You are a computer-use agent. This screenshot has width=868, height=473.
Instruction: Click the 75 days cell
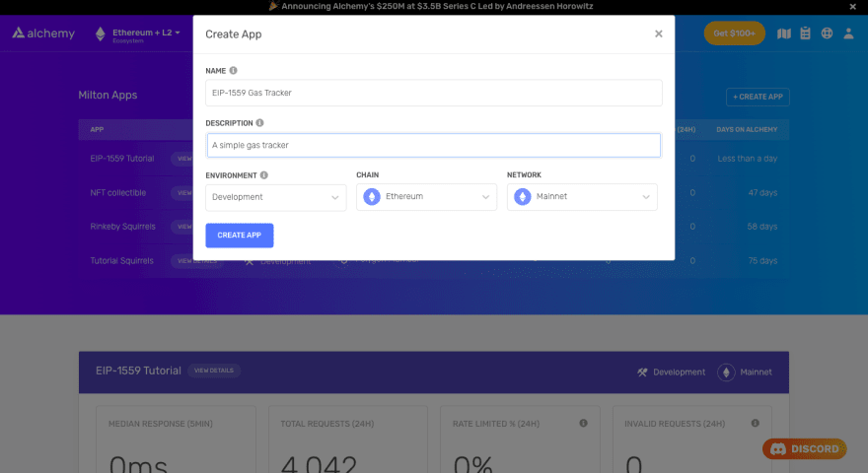point(762,260)
